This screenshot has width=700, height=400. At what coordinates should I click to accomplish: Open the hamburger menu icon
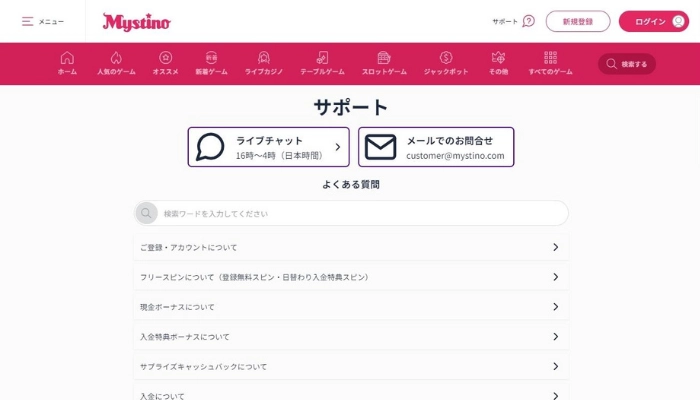click(27, 21)
